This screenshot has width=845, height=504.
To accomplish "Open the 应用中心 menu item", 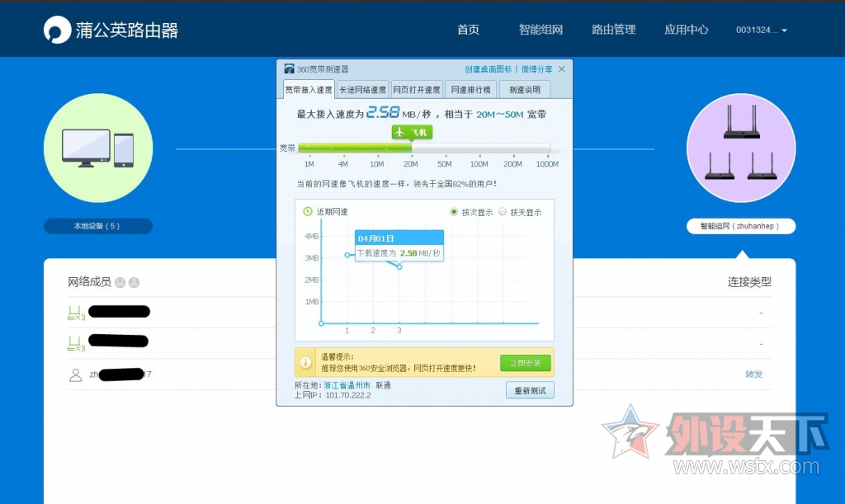I will click(686, 30).
